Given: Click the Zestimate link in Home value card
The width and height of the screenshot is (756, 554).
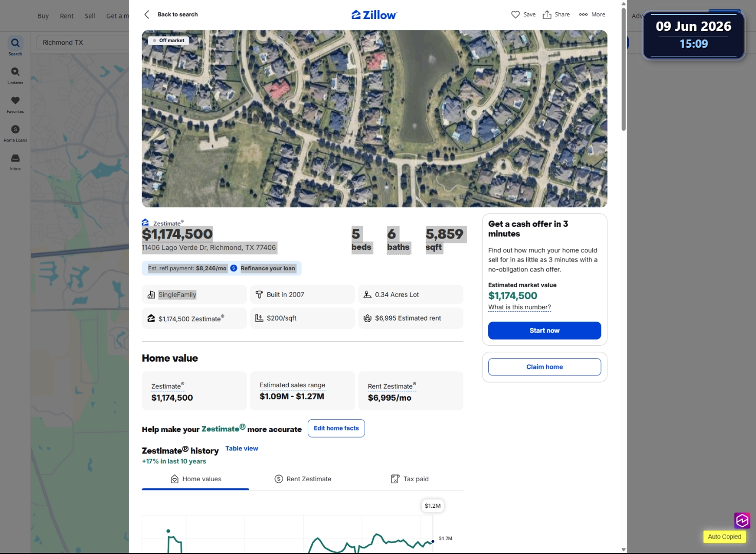Looking at the screenshot, I should pos(168,386).
